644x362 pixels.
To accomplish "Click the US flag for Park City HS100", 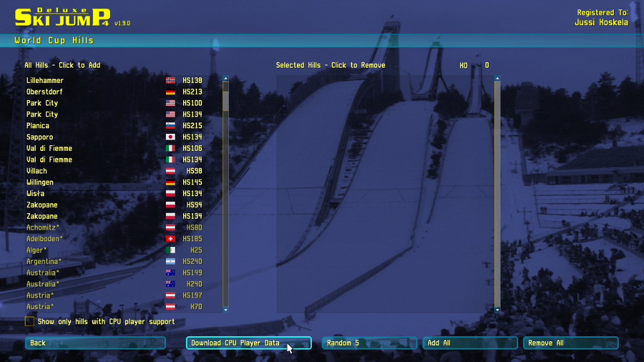I will click(170, 103).
